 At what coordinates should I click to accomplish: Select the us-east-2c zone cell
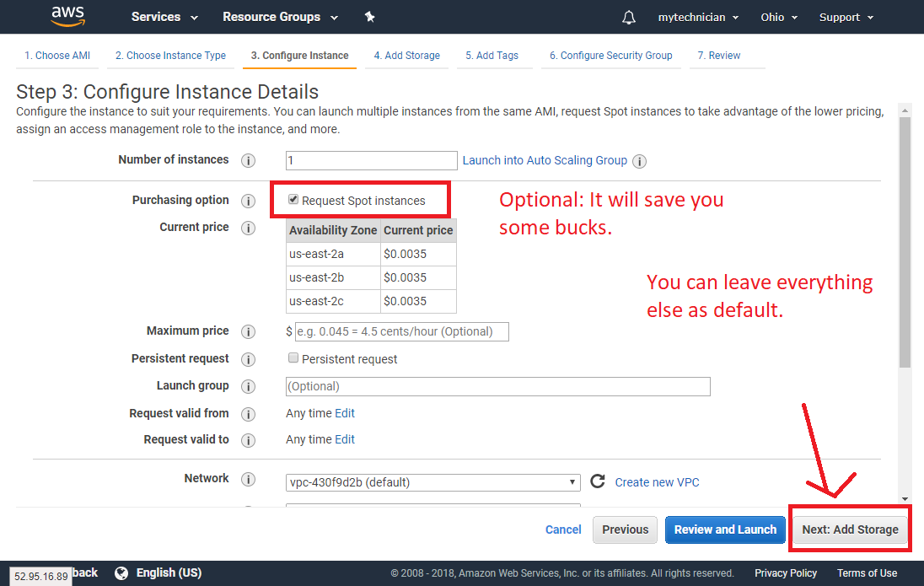pos(334,301)
